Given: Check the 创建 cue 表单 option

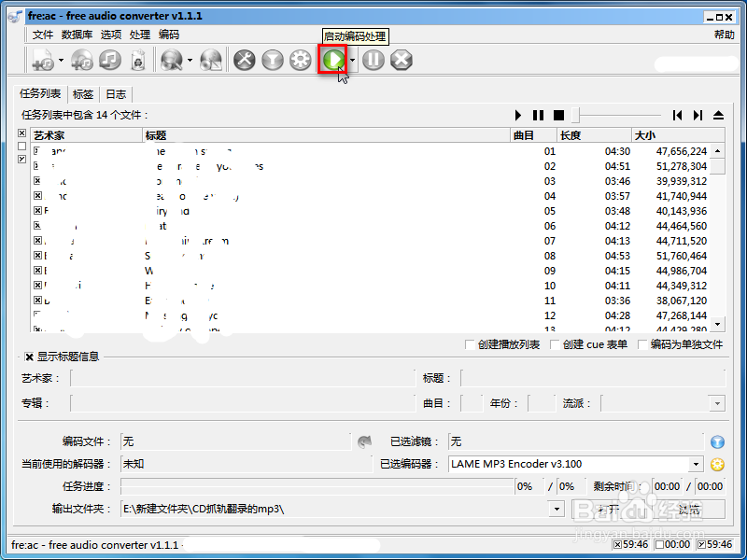Looking at the screenshot, I should click(x=554, y=344).
